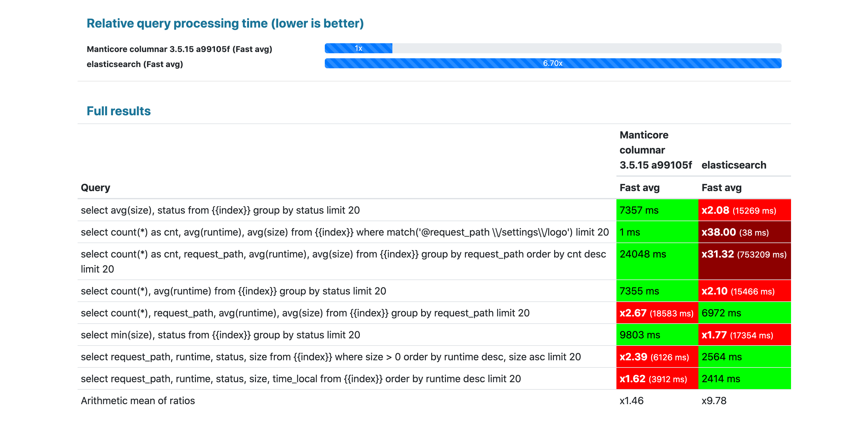Click the x2.67 (18583 ms) red cell
This screenshot has height=427, width=868.
click(656, 313)
